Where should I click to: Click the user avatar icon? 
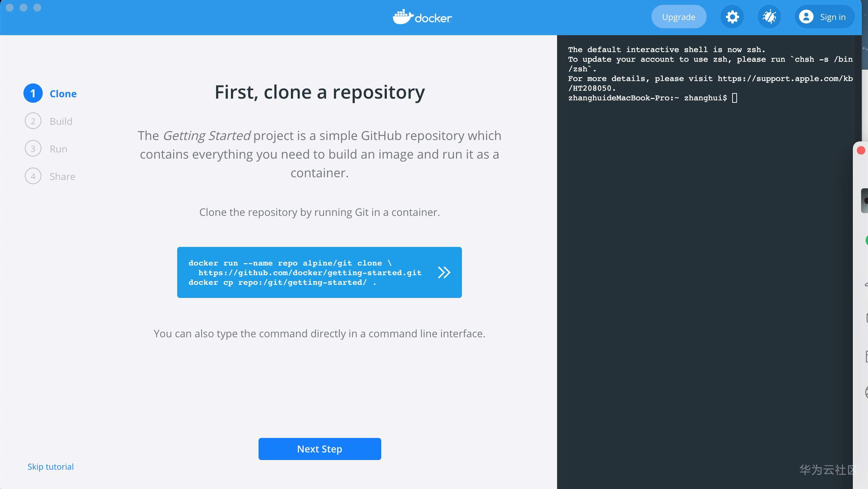(806, 17)
